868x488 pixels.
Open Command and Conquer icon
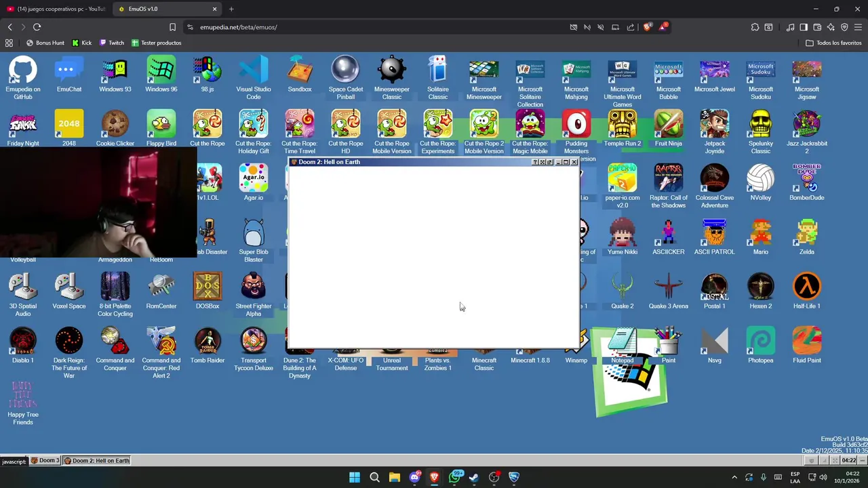coord(115,350)
